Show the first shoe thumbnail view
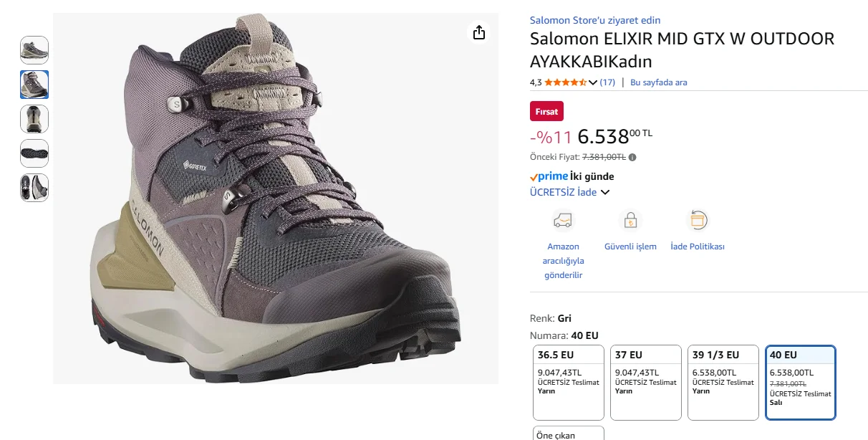Viewport: 868px width, 440px height. click(34, 50)
